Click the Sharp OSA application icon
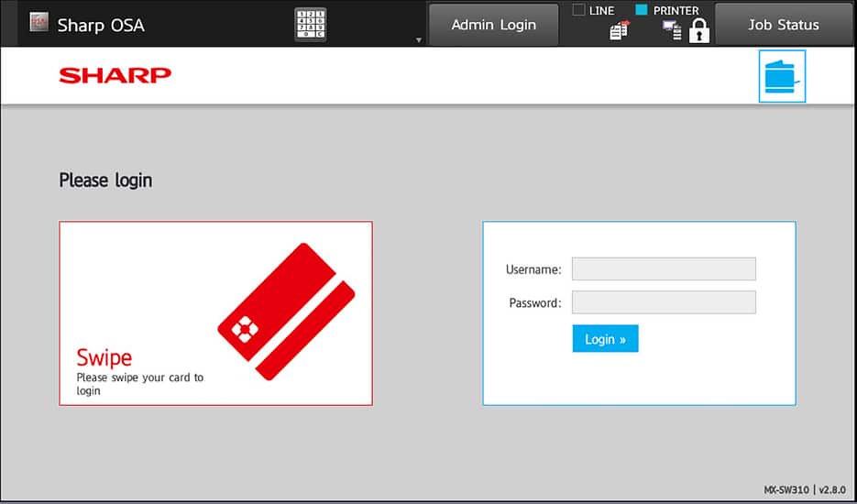857x504 pixels. [x=38, y=24]
